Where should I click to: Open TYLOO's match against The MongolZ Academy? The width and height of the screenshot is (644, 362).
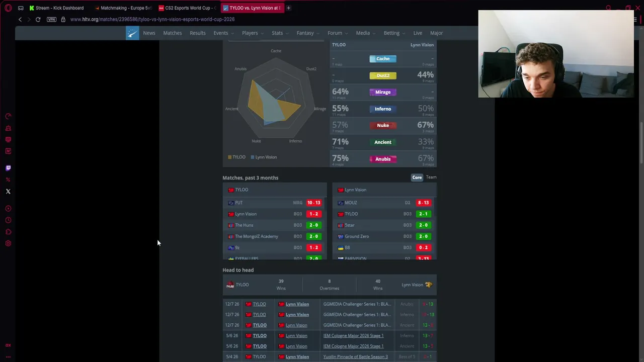click(x=274, y=236)
